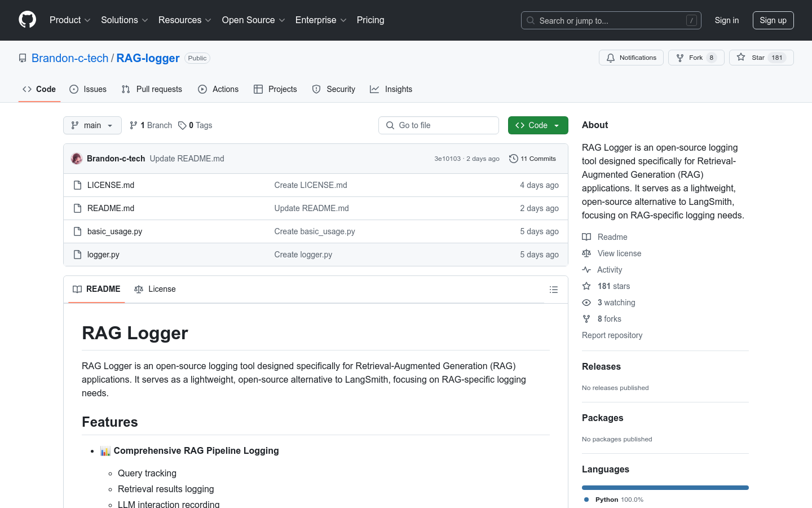Click the Sign up button
Image resolution: width=812 pixels, height=508 pixels.
(x=773, y=20)
